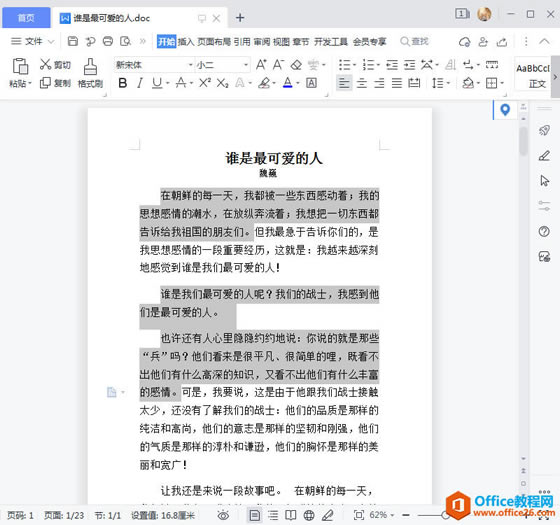Open Print Preview icon
560x525 pixels.
click(125, 41)
